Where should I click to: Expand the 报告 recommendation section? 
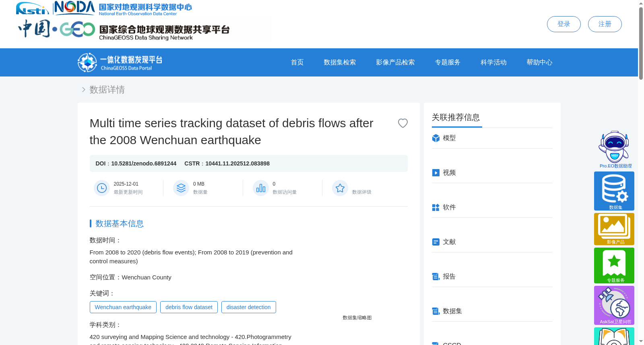coord(492,277)
